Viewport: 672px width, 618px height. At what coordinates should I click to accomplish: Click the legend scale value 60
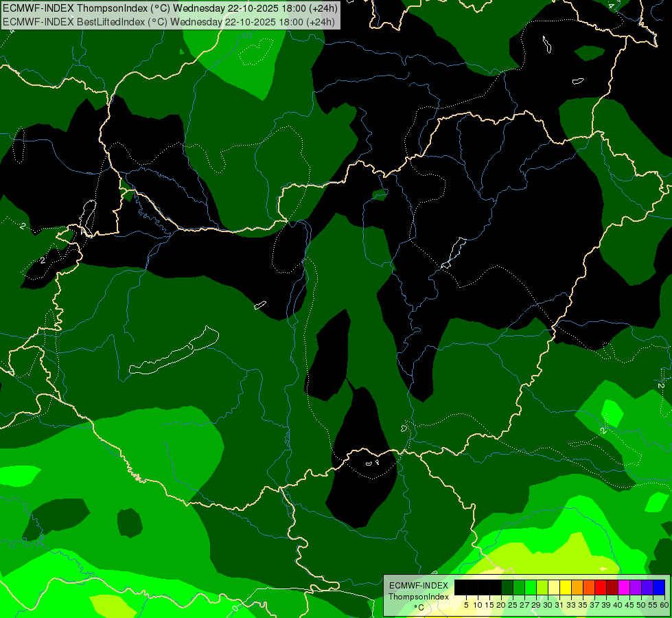click(x=664, y=605)
